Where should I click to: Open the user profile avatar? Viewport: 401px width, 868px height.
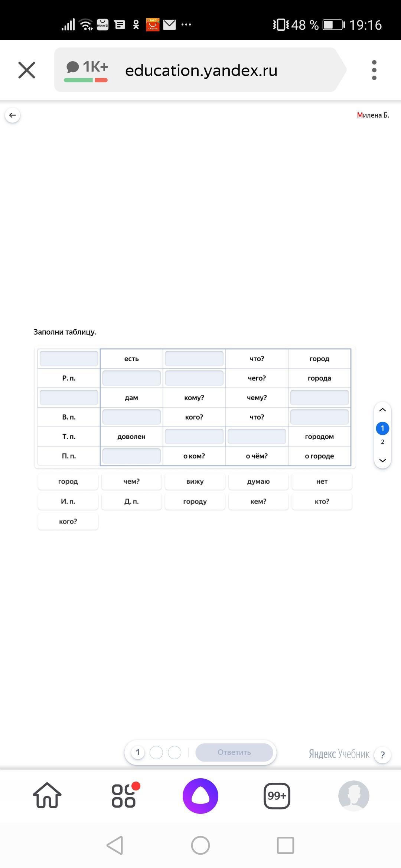click(x=353, y=796)
